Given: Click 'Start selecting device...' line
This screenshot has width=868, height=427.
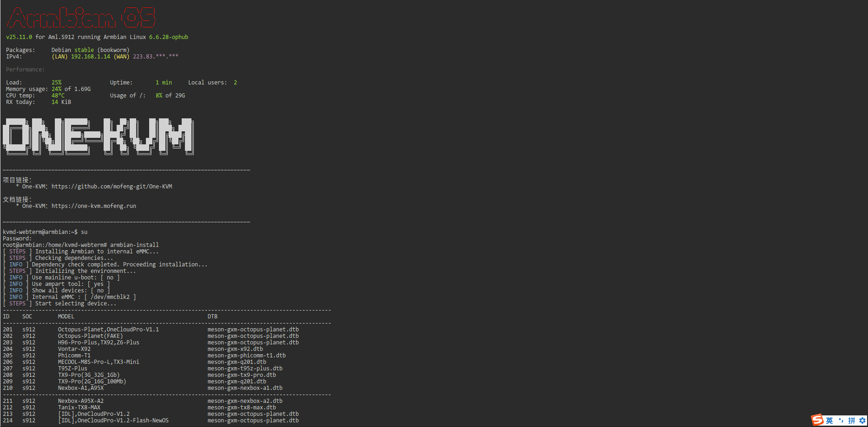Looking at the screenshot, I should point(59,304).
